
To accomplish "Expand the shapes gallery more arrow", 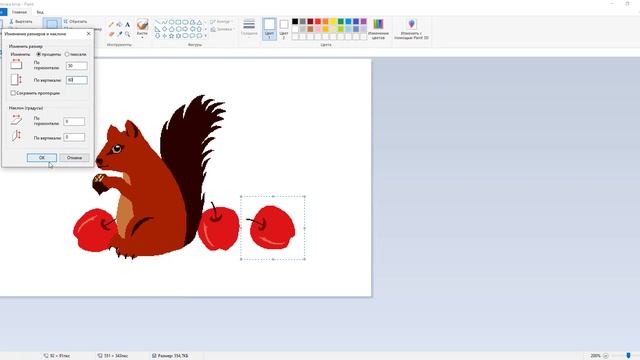I will pos(205,36).
